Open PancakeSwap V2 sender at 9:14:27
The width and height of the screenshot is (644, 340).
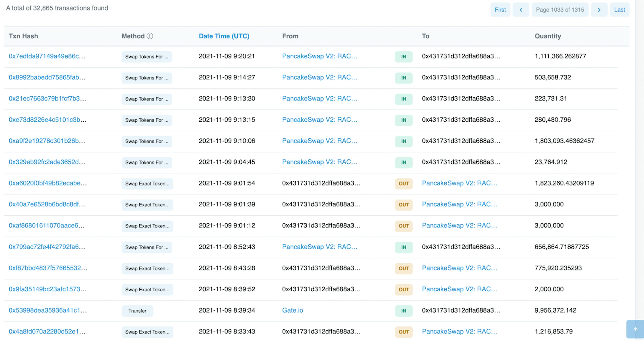point(320,77)
